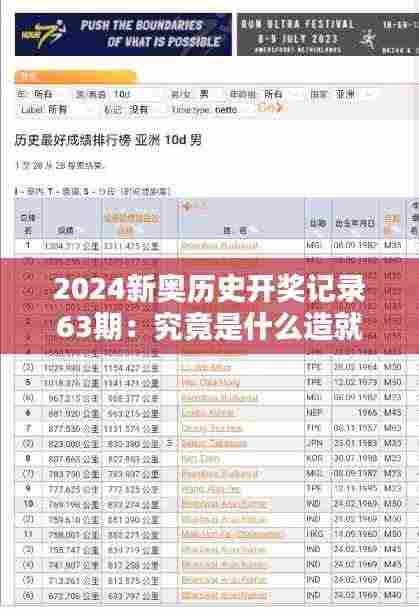Open the 'Push the Boundaries' banner ad

pos(124,34)
